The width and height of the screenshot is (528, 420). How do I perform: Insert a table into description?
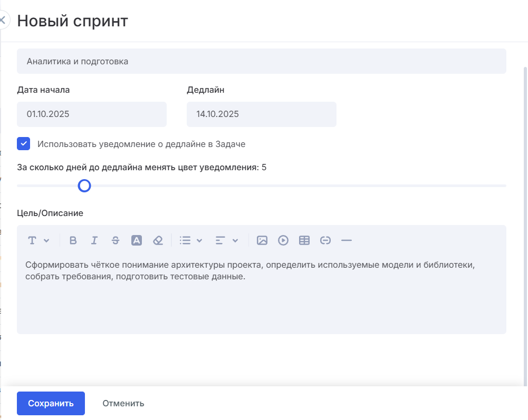pyautogui.click(x=304, y=240)
